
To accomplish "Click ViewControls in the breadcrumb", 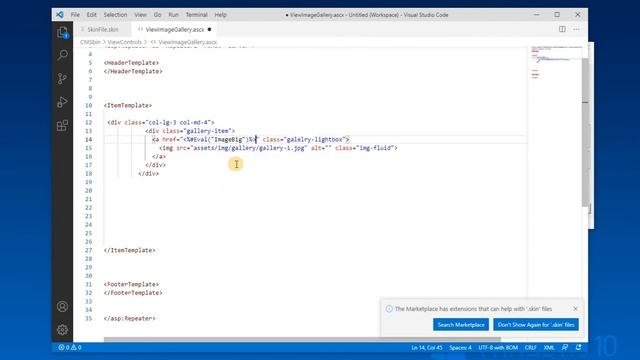I will tap(124, 42).
